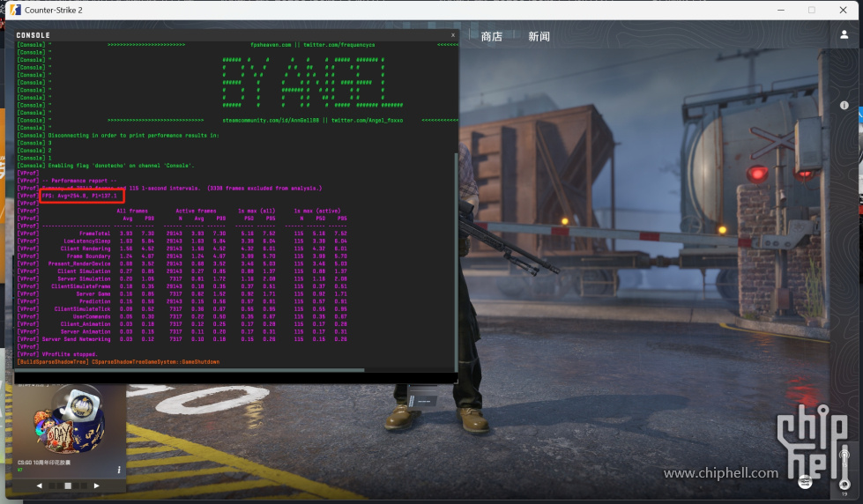Open the 商店 store tab

[x=492, y=36]
